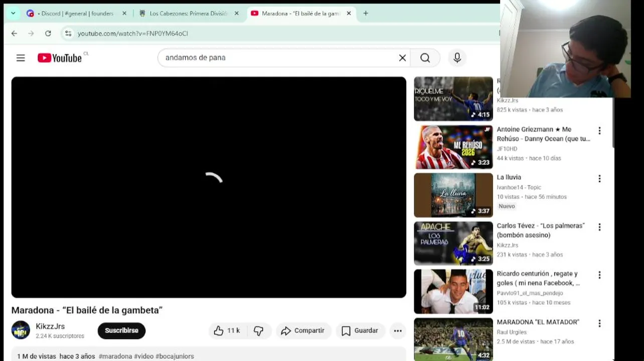Run search with magnifier button
The width and height of the screenshot is (644, 361).
[425, 58]
